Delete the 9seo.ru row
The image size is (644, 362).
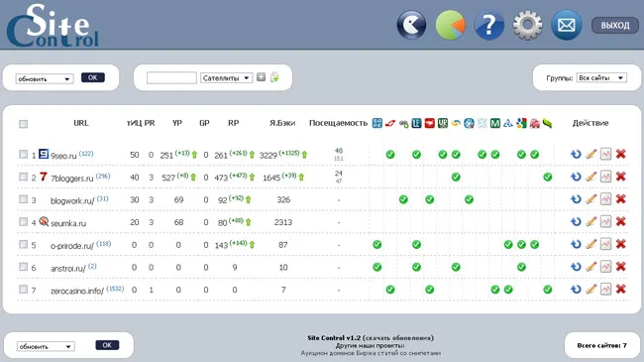[621, 155]
